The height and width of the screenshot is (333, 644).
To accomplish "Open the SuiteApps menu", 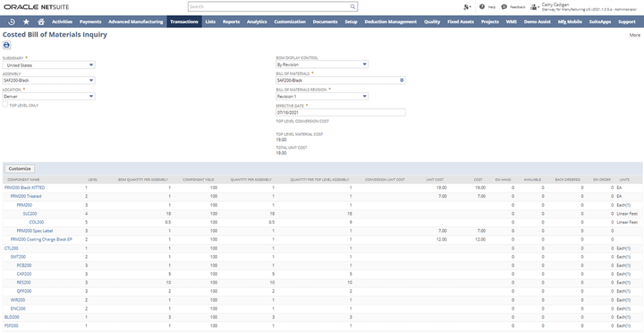I will point(600,22).
